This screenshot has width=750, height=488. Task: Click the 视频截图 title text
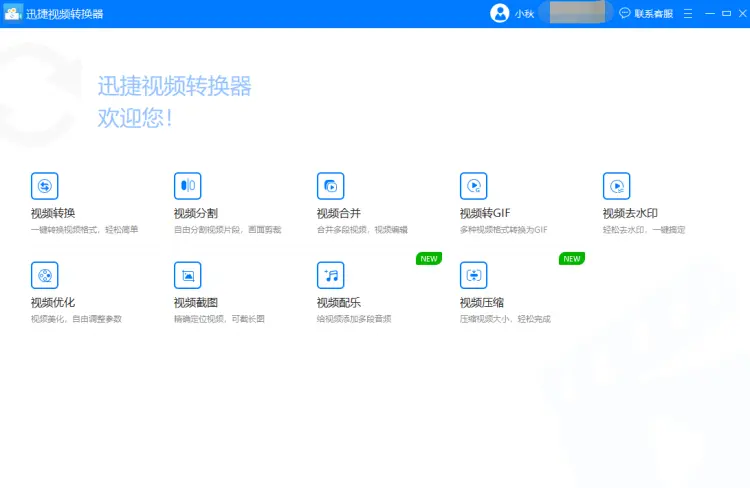pos(196,302)
